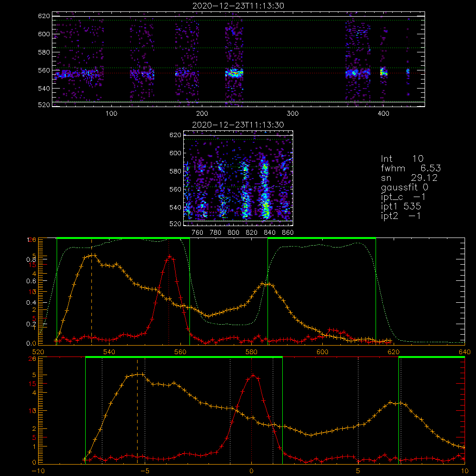The height and width of the screenshot is (476, 476).
Task: Click x-axis label 300 in top spectrogram
Action: (x=293, y=114)
